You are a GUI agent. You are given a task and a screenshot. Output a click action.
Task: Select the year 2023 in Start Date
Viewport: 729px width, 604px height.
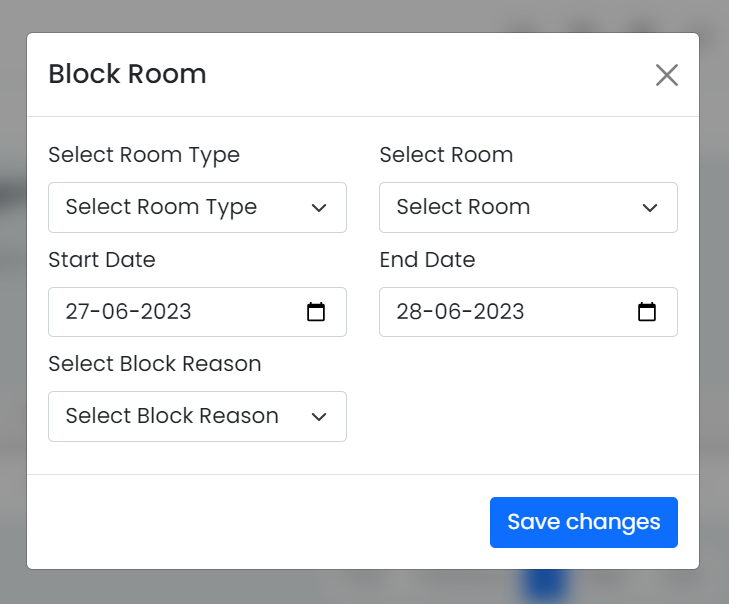166,312
